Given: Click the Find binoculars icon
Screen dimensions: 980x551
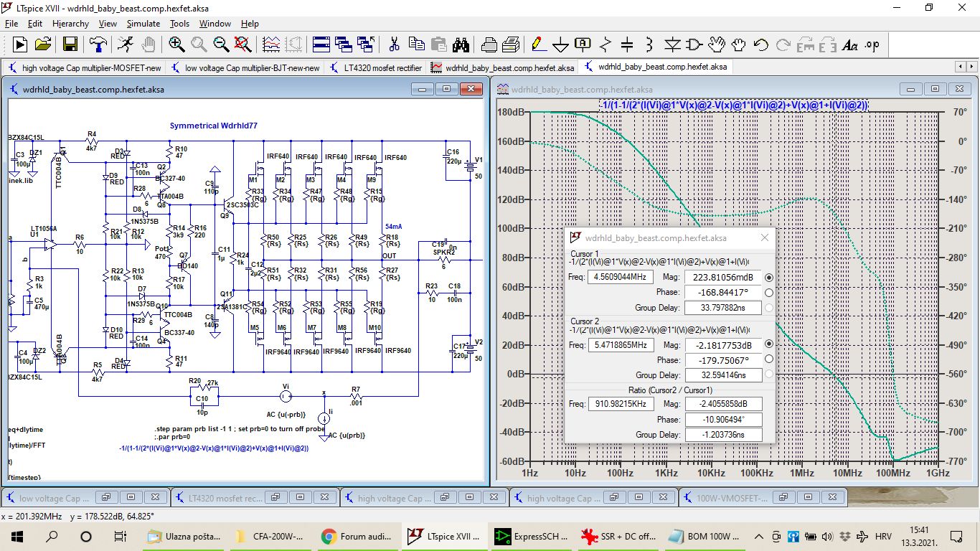Looking at the screenshot, I should click(x=461, y=44).
